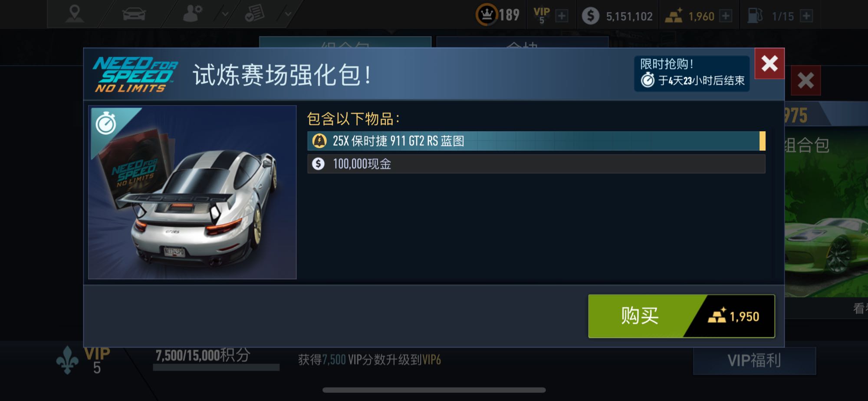This screenshot has height=401, width=868.
Task: Tap the crown reputation level 189
Action: click(498, 15)
